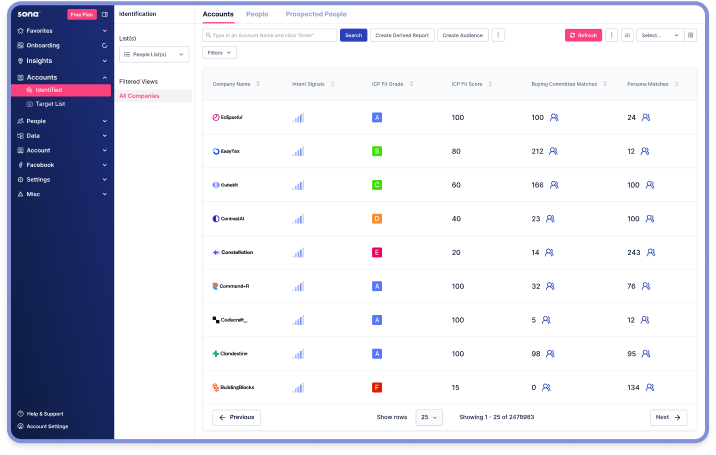This screenshot has width=716, height=455.
Task: Open more options next to Create Audience
Action: pyautogui.click(x=498, y=35)
